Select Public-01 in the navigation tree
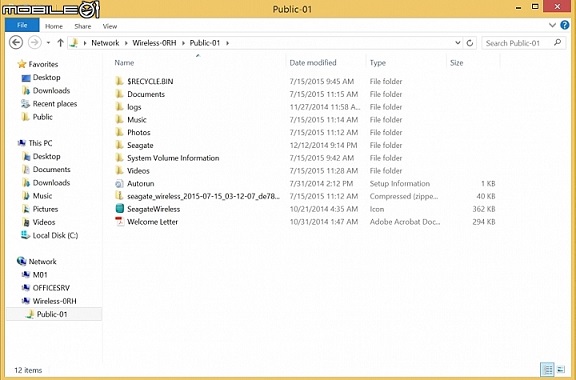 52,314
